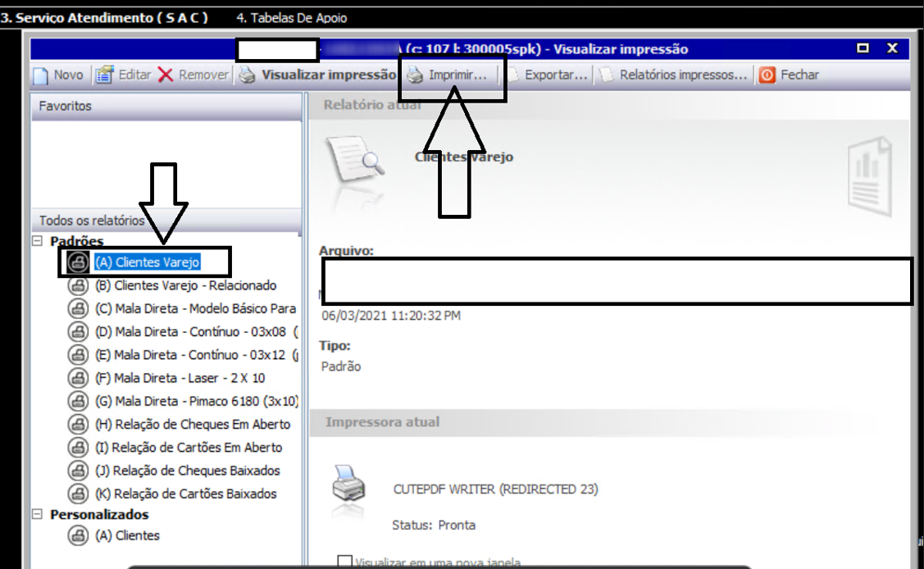Image resolution: width=924 pixels, height=569 pixels.
Task: Maximize the Visualizar impressão window
Action: (863, 48)
